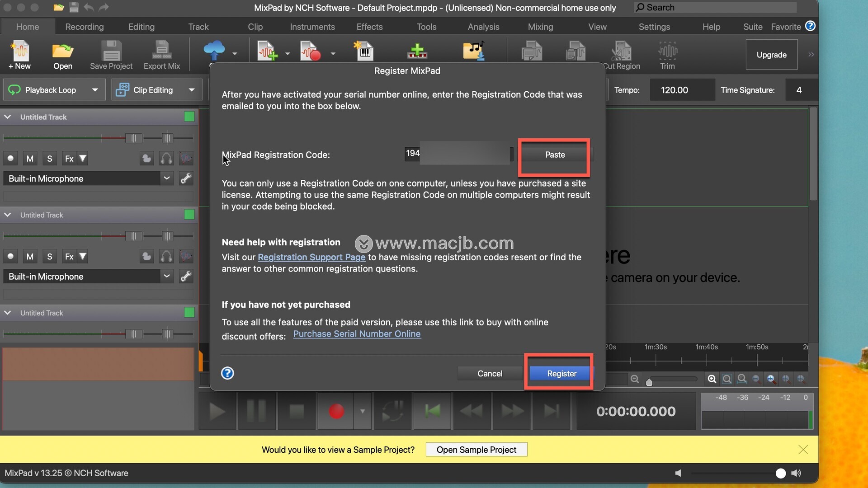
Task: Open first track Built-in Microphone dropdown
Action: pos(166,178)
